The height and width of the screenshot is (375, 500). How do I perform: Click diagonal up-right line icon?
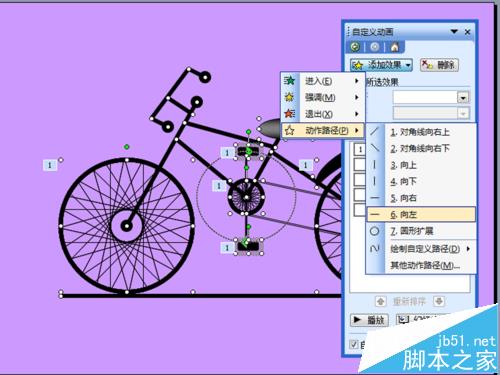tap(375, 132)
